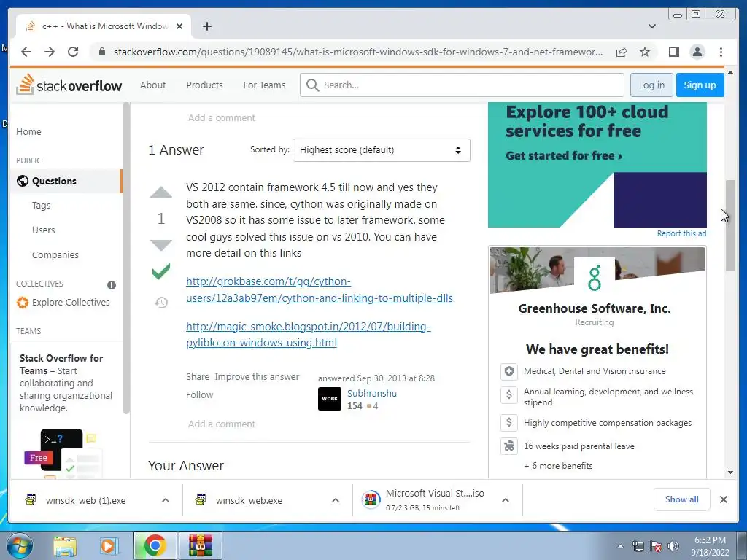Open Chrome's three-dot menu
The image size is (747, 560).
coord(721,52)
